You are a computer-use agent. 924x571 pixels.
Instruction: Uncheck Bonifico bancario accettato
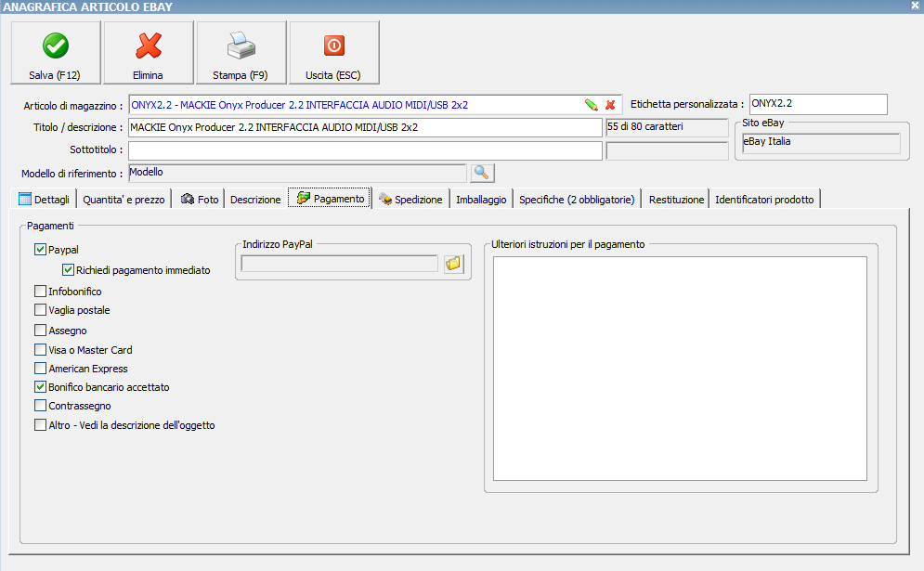pos(40,387)
